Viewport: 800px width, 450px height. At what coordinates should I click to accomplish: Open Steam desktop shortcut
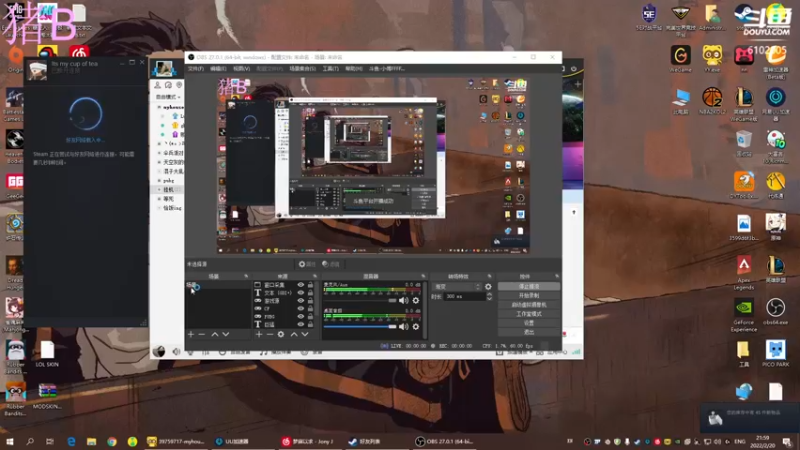[x=744, y=18]
